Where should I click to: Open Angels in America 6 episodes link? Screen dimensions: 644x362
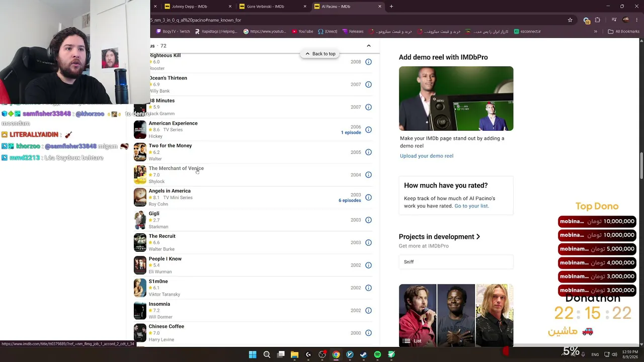[350, 201]
